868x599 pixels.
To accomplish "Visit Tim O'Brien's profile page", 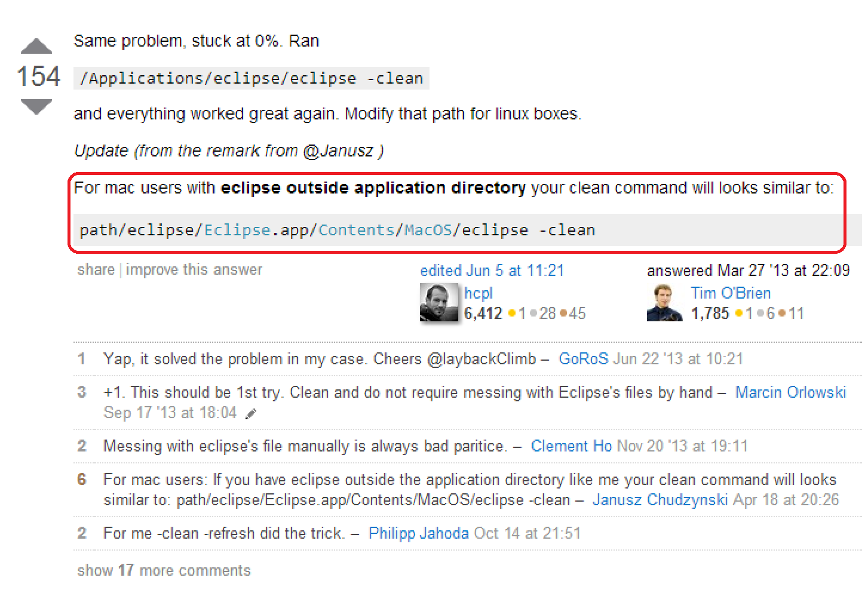I will 731,293.
